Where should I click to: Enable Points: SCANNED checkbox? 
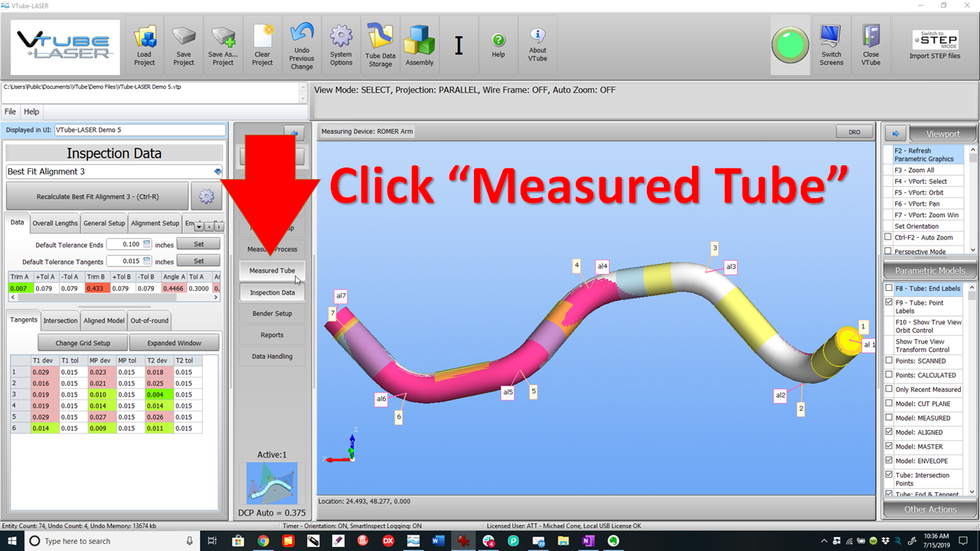(888, 361)
